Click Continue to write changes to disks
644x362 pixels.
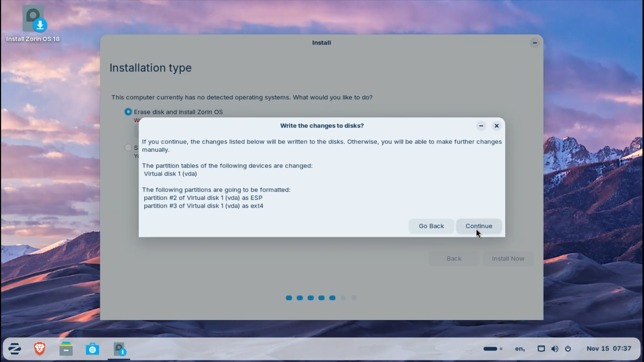click(x=479, y=226)
